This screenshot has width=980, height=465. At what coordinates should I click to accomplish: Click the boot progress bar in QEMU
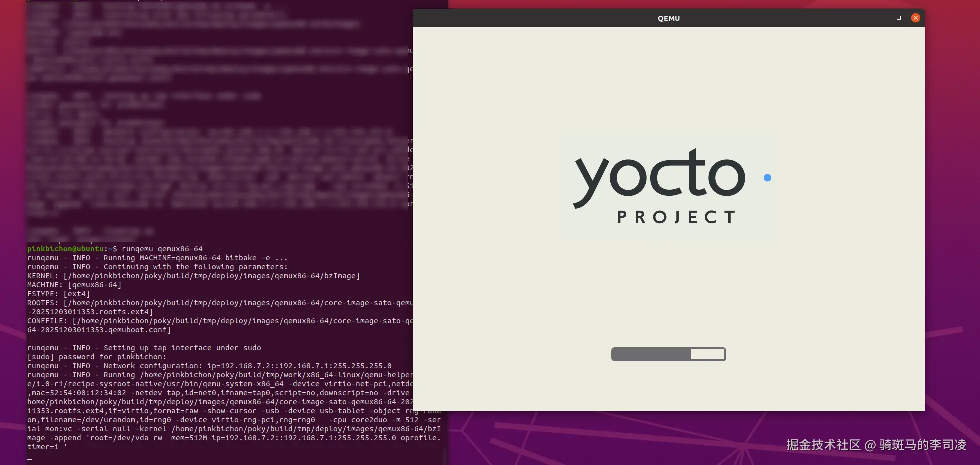668,354
